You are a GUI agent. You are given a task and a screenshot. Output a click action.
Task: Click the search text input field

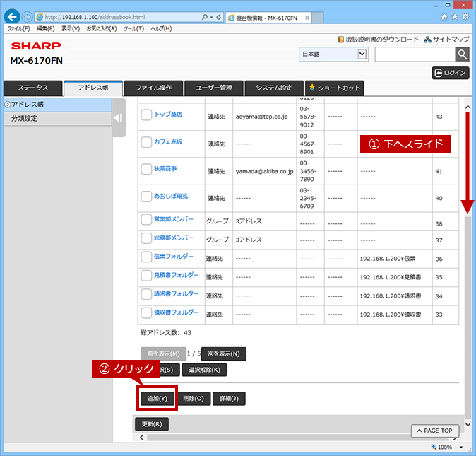pos(415,54)
